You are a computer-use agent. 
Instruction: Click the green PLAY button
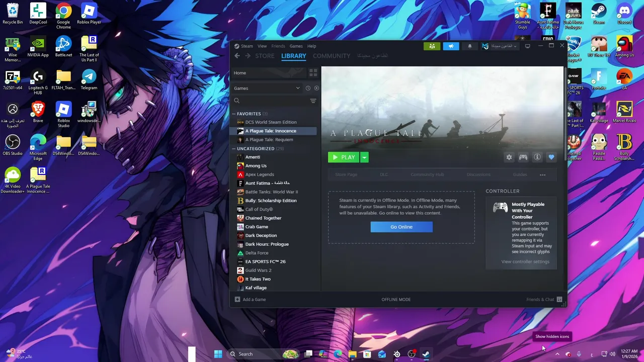[x=344, y=157]
